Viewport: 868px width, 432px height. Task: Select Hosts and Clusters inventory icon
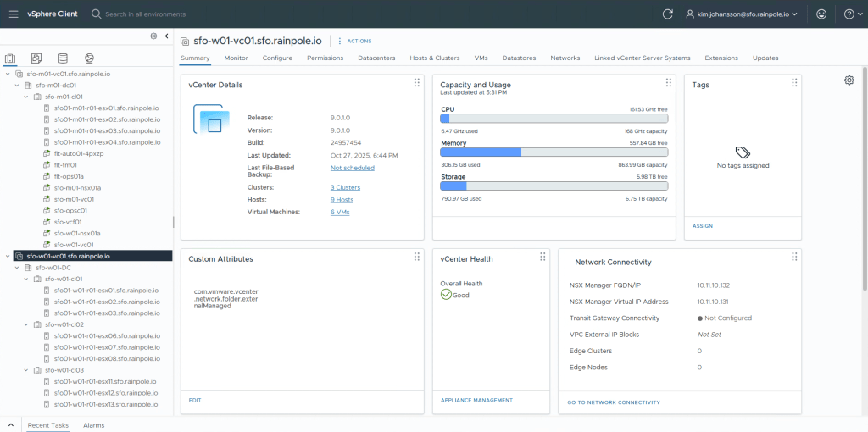tap(10, 58)
